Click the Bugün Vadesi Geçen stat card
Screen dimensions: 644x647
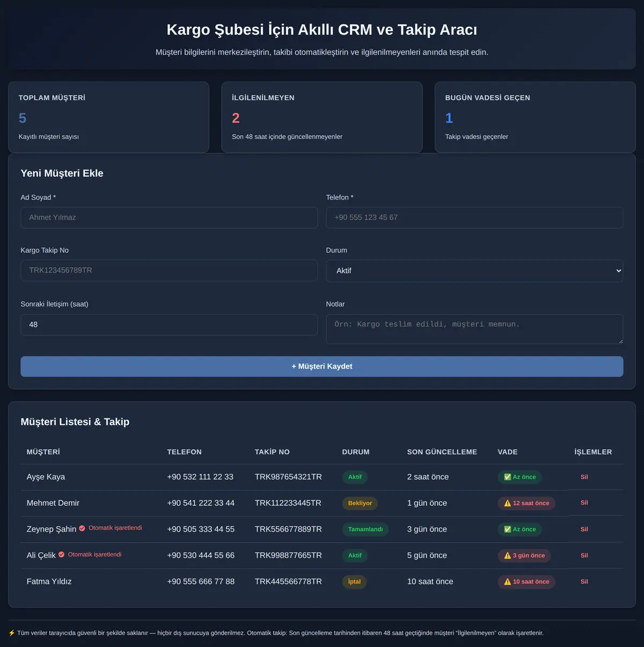tap(535, 117)
